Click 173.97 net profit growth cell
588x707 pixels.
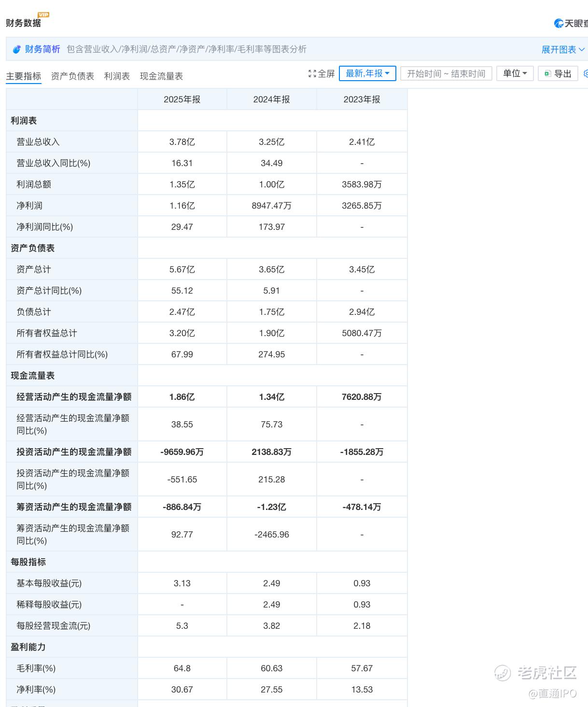[x=272, y=227]
